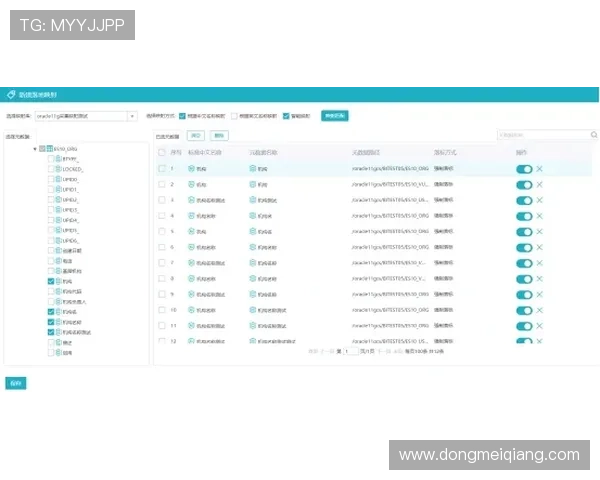Toggle the switch in row 7
The width and height of the screenshot is (600, 480).
coord(523,263)
